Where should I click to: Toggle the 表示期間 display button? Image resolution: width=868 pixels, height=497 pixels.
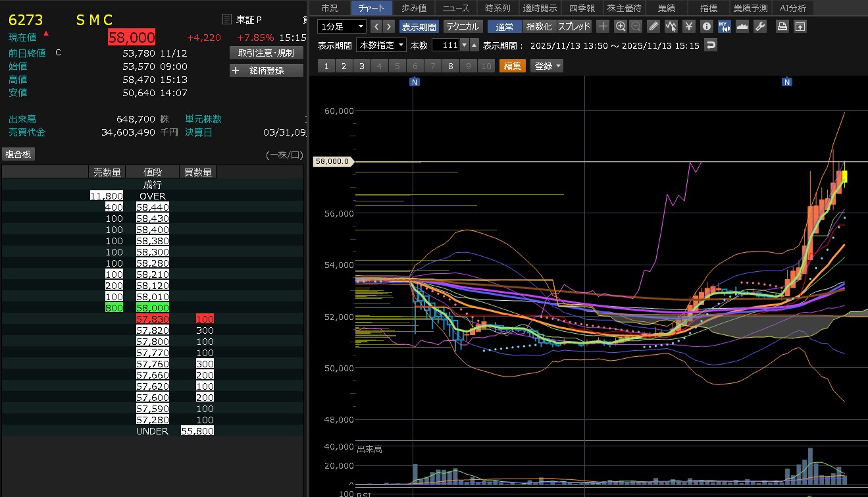(419, 26)
